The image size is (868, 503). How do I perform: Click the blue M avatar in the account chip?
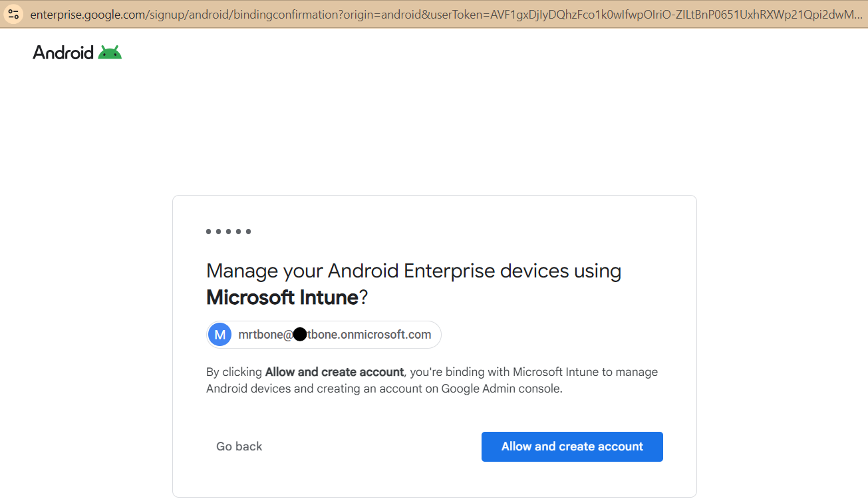tap(219, 334)
